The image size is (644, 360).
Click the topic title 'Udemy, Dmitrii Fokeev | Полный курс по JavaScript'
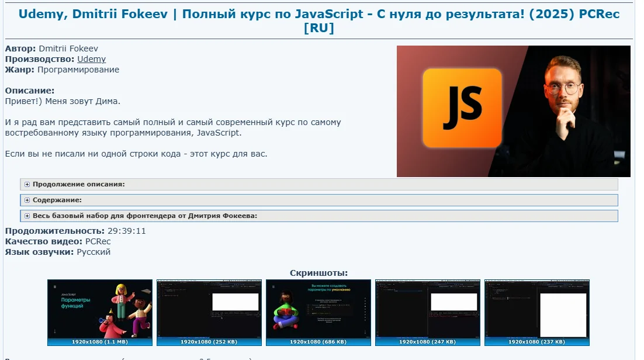(318, 21)
